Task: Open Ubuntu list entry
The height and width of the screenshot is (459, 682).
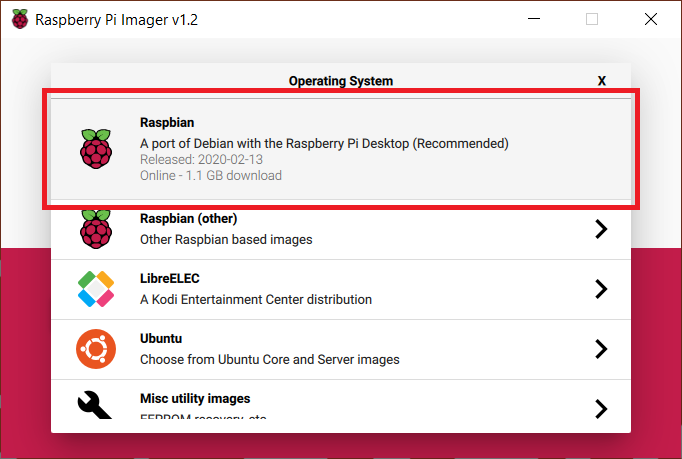Action: click(341, 350)
